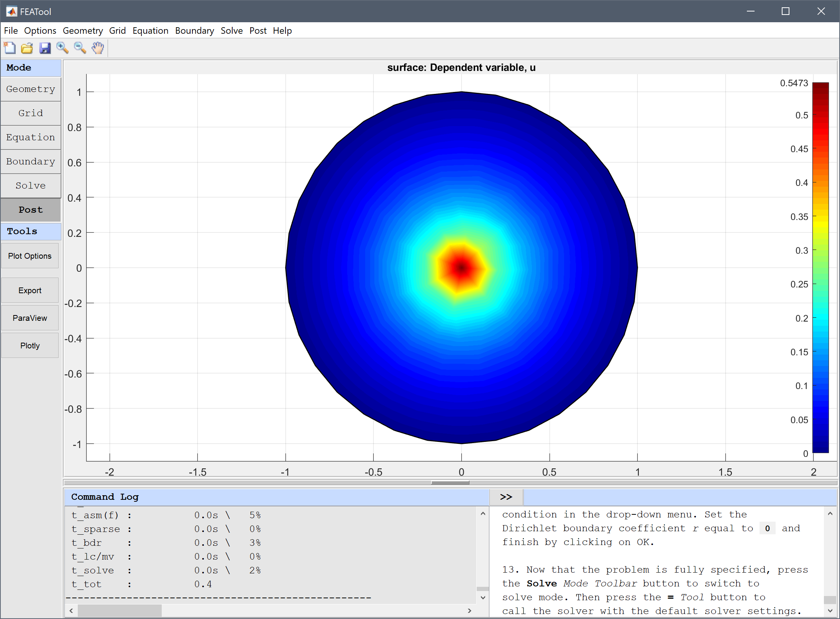Screen dimensions: 840x619
Task: Open the Help menu
Action: pyautogui.click(x=282, y=31)
